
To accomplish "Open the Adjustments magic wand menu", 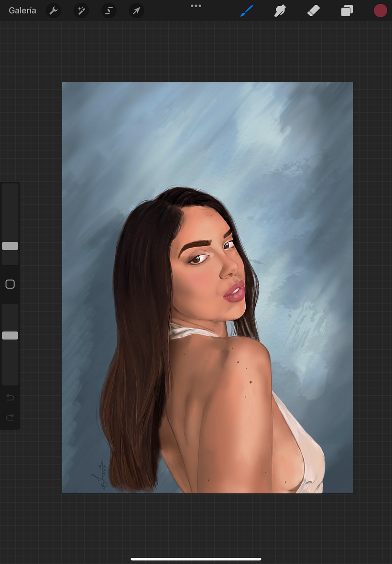I will click(81, 11).
